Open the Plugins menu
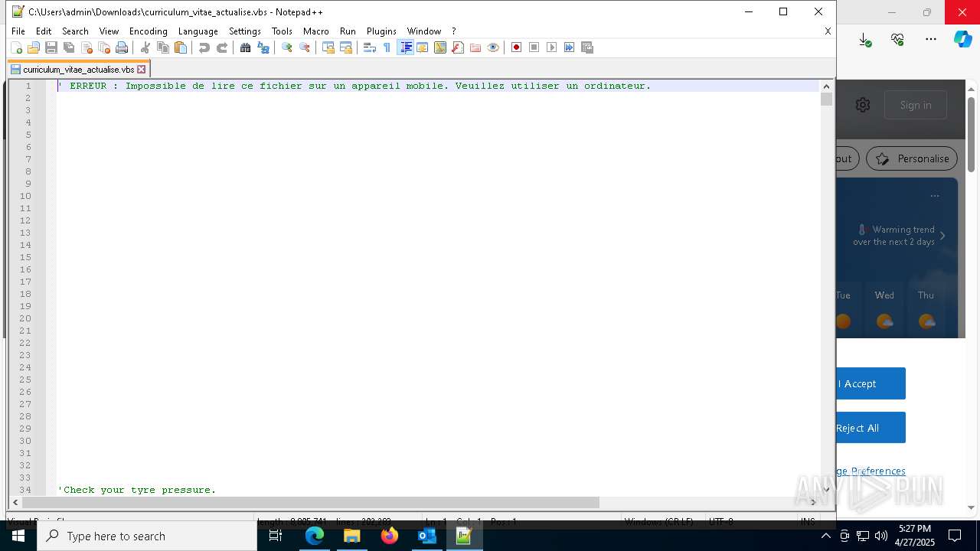The image size is (980, 551). pos(381,31)
